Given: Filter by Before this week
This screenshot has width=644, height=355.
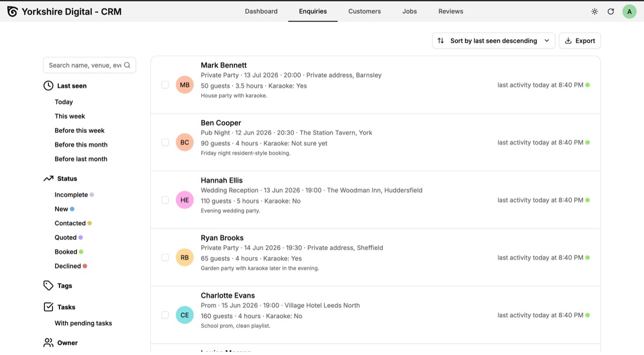Looking at the screenshot, I should click(x=79, y=130).
